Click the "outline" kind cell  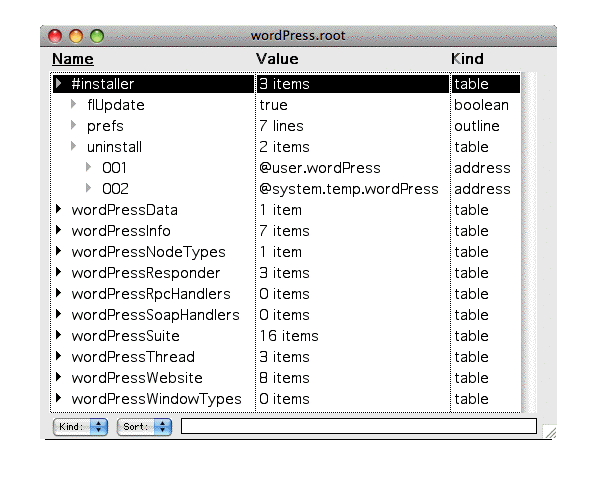(x=477, y=126)
